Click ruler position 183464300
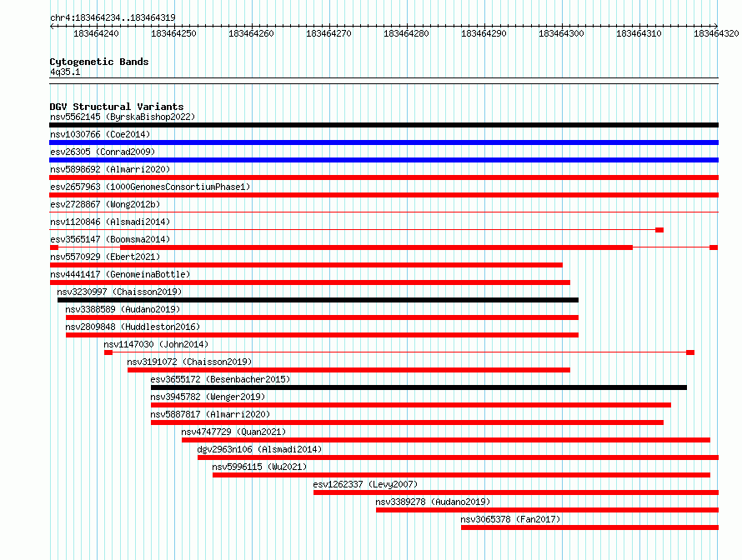The height and width of the screenshot is (560, 742). (561, 33)
